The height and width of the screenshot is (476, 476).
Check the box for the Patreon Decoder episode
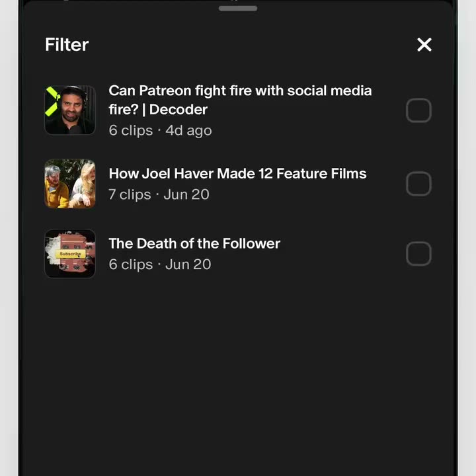point(418,110)
